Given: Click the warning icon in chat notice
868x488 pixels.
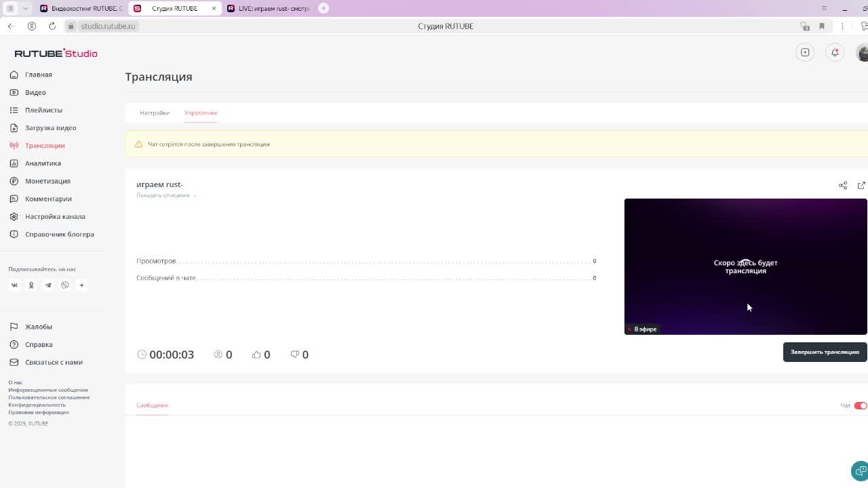Looking at the screenshot, I should (x=138, y=144).
